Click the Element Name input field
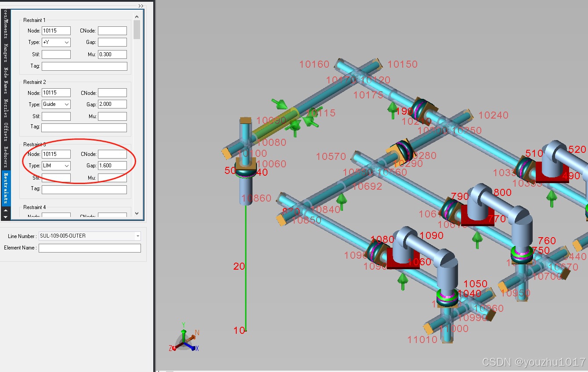Image resolution: width=588 pixels, height=372 pixels. (x=90, y=248)
